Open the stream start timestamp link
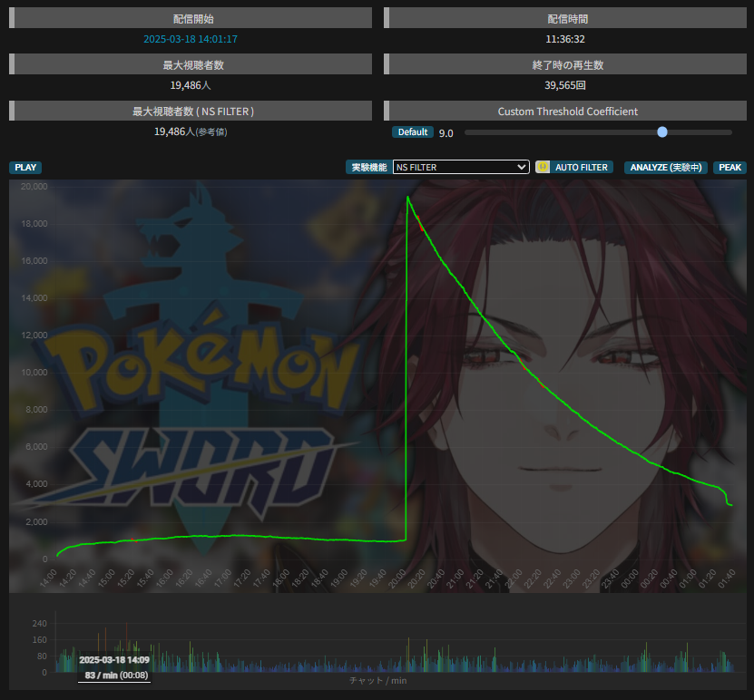Image resolution: width=754 pixels, height=700 pixels. (x=191, y=39)
